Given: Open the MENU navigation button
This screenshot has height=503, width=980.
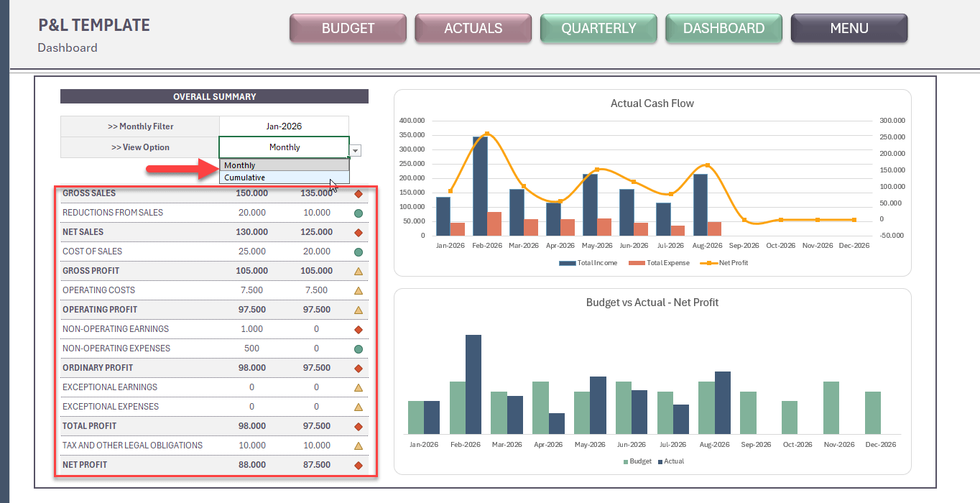Looking at the screenshot, I should tap(849, 28).
